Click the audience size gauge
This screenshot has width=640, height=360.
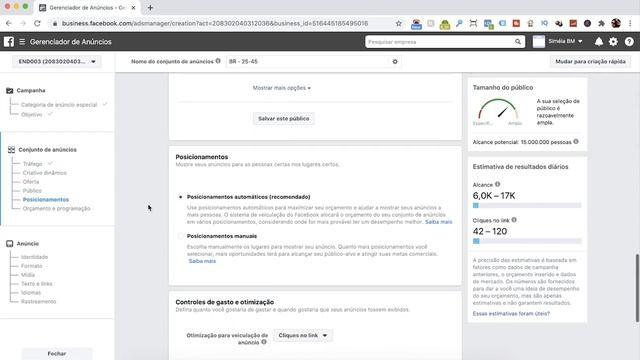498,110
